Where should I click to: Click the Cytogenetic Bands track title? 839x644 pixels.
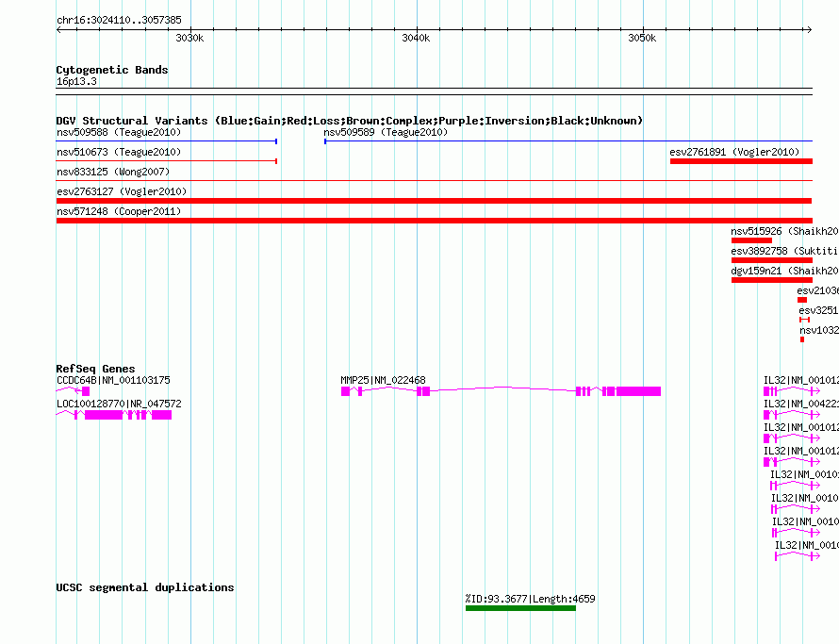coord(112,70)
